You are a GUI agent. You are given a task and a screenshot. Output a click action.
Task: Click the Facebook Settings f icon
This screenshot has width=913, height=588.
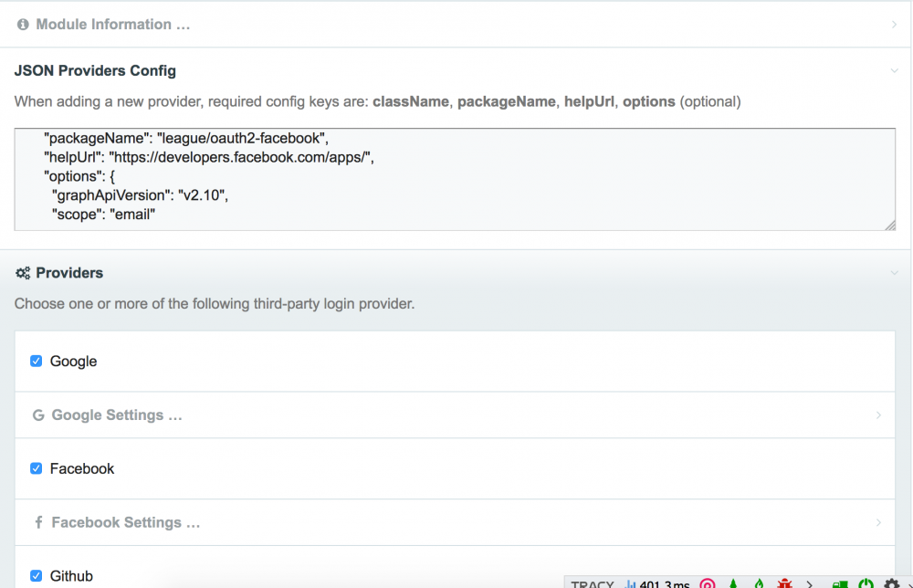(38, 523)
